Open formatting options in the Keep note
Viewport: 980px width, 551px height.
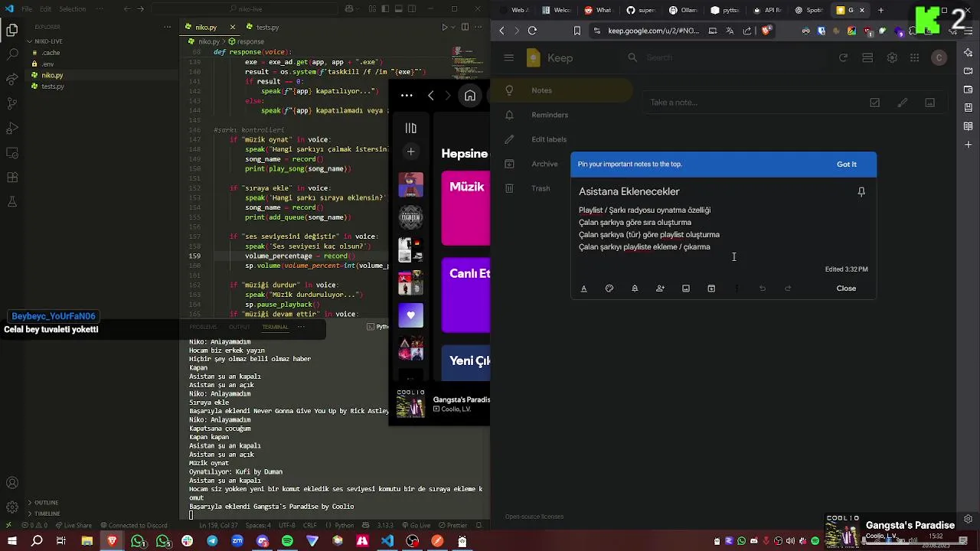coord(583,289)
